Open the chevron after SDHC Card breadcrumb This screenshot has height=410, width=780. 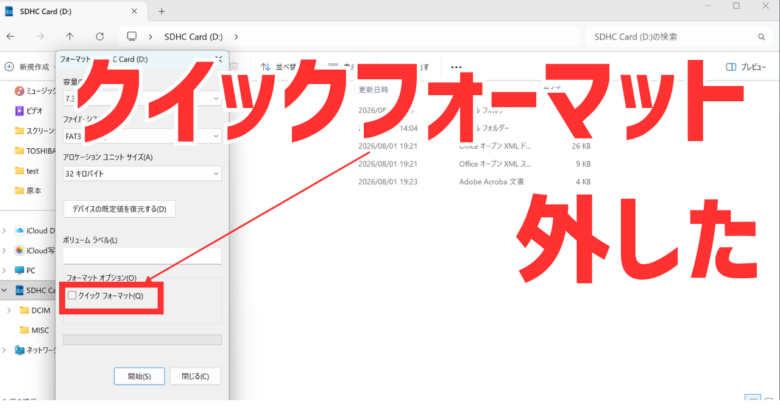236,37
